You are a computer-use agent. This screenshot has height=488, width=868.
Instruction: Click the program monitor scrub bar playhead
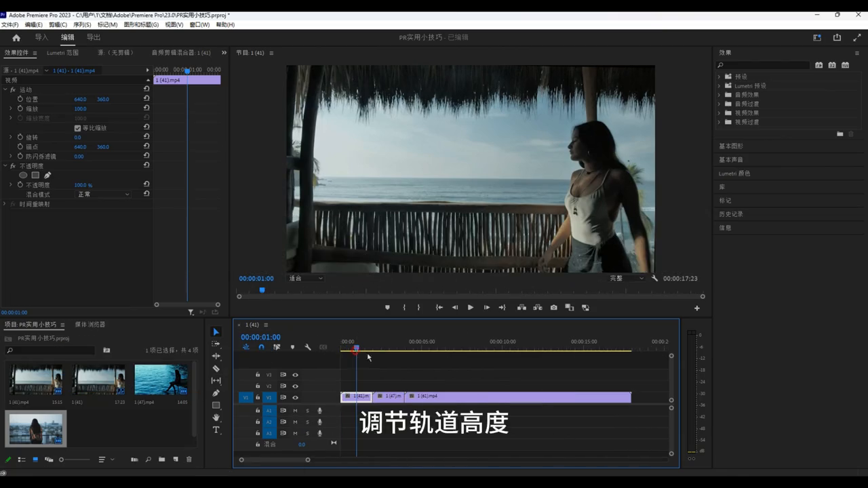262,290
